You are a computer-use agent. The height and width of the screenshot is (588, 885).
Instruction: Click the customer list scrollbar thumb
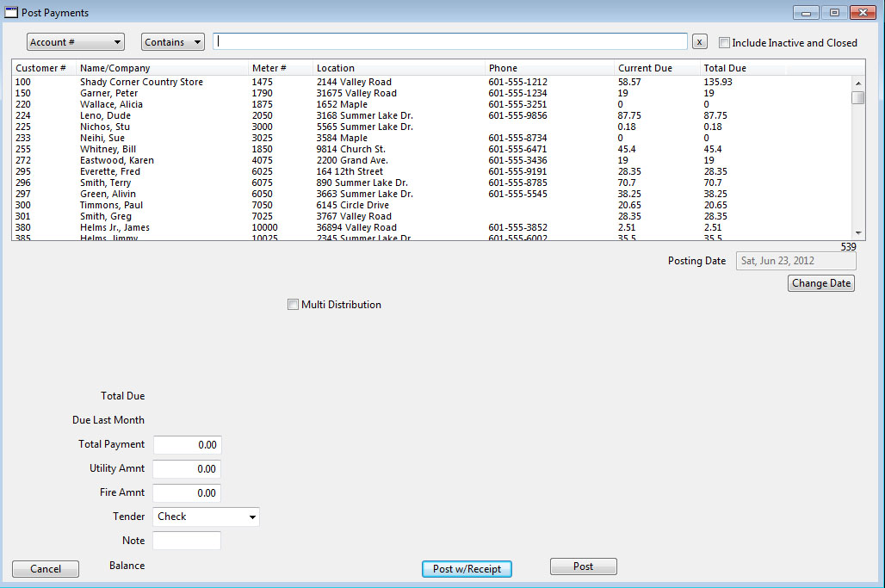[x=858, y=97]
